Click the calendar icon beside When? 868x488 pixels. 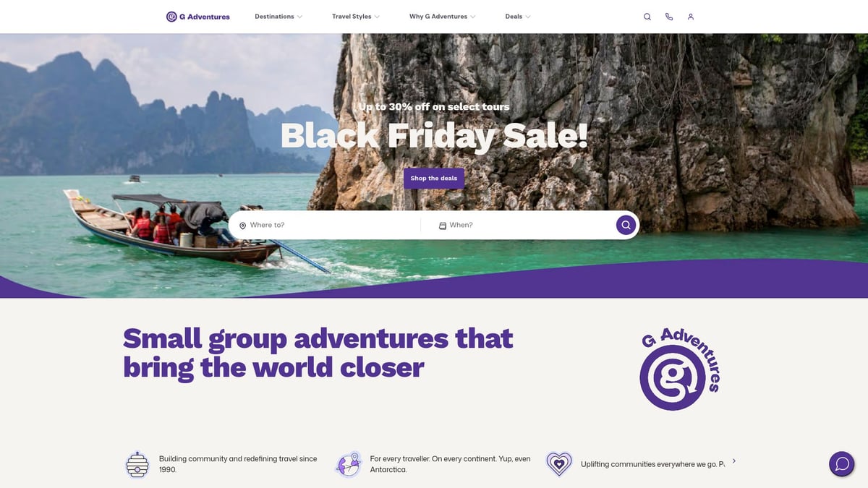(443, 226)
